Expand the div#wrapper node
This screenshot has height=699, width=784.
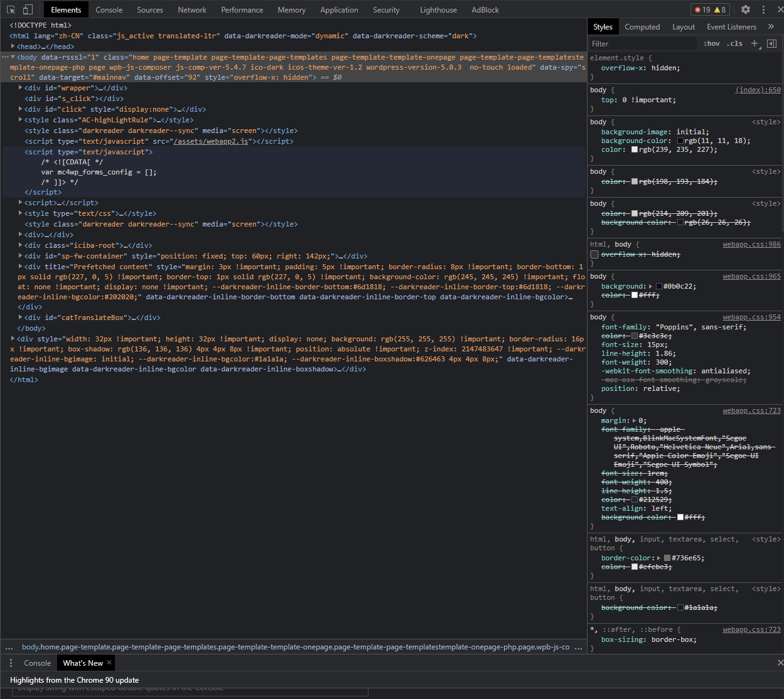pos(21,88)
